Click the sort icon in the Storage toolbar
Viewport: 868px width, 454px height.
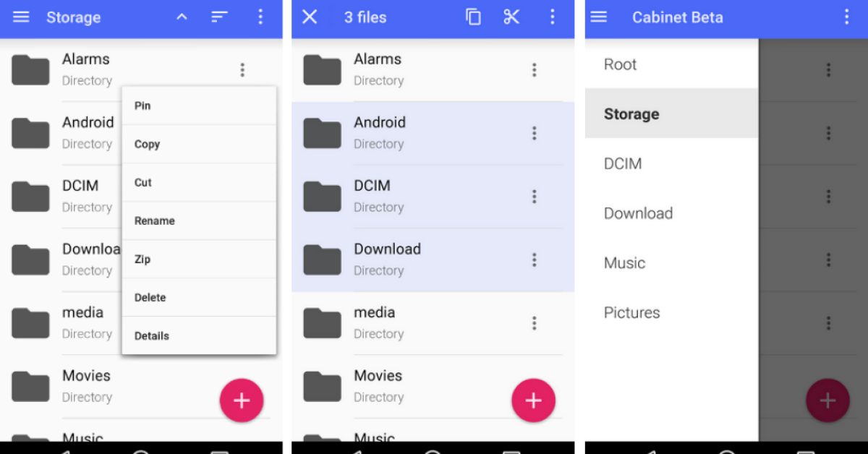[219, 17]
